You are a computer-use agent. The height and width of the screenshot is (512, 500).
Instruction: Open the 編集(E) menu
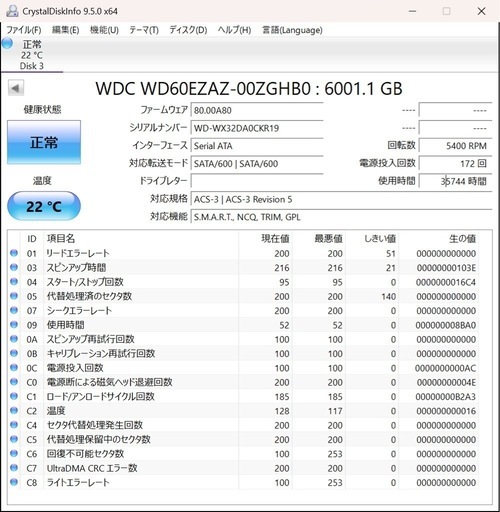point(66,30)
